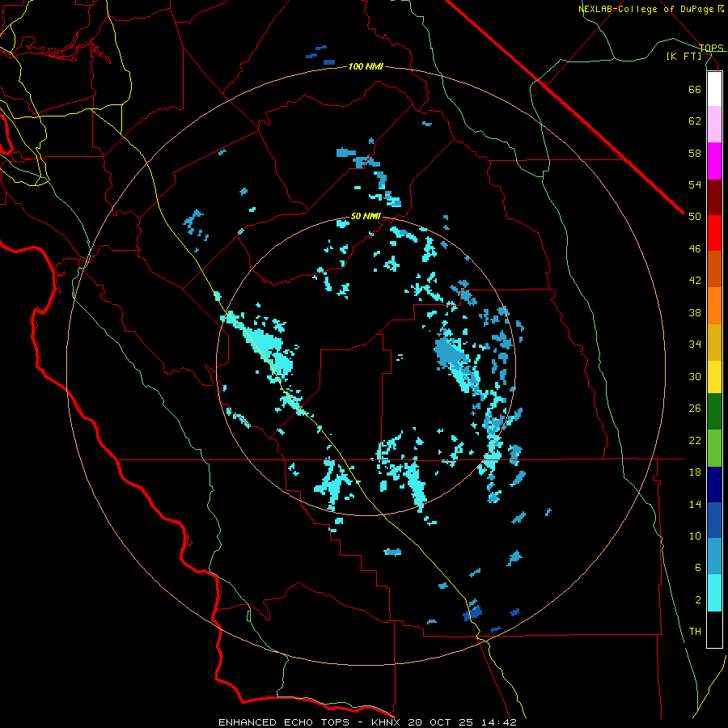The width and height of the screenshot is (728, 728).
Task: Click the TH legend label
Action: tap(695, 632)
